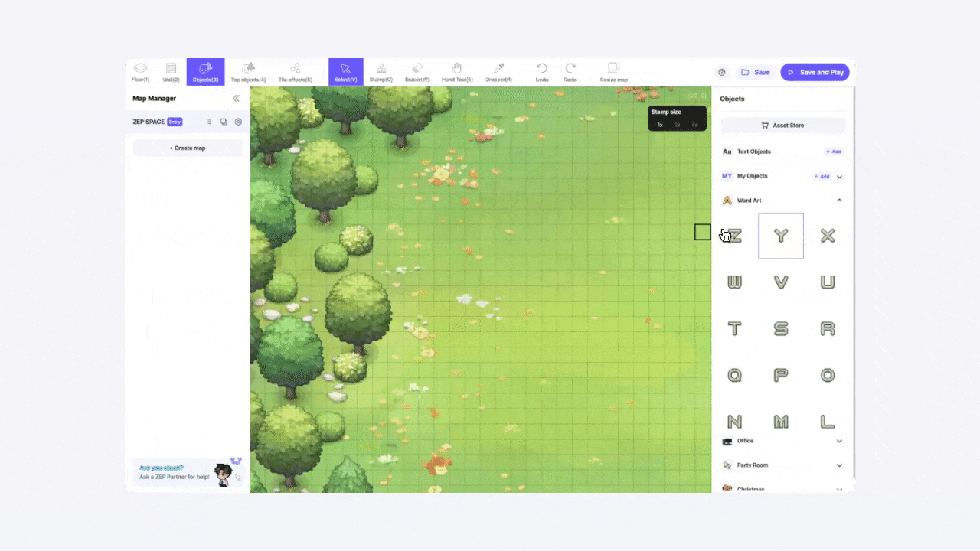The image size is (980, 551).
Task: Select the letter Z word art
Action: coord(734,236)
